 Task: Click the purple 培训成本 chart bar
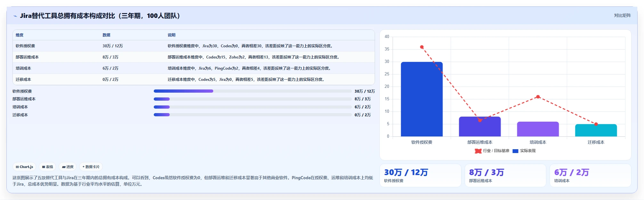538,129
